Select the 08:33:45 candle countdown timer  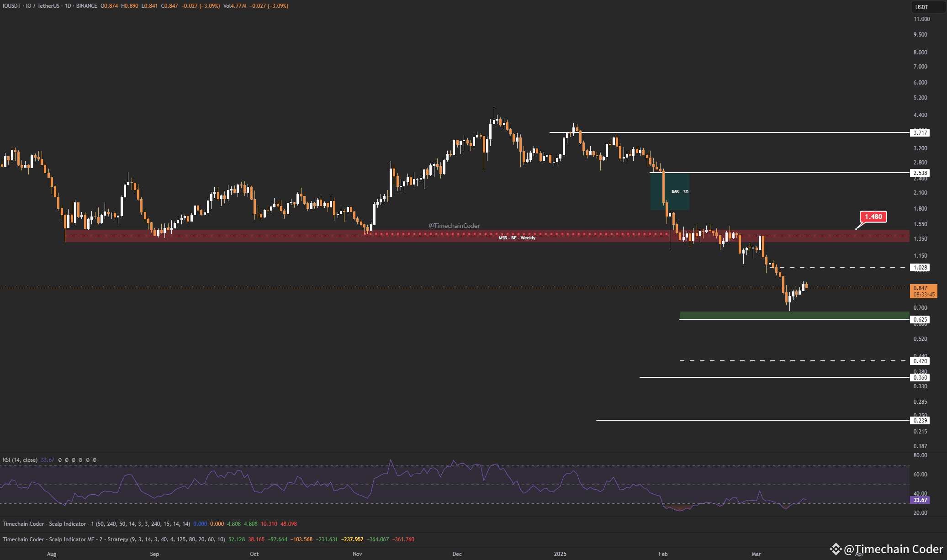(x=924, y=295)
